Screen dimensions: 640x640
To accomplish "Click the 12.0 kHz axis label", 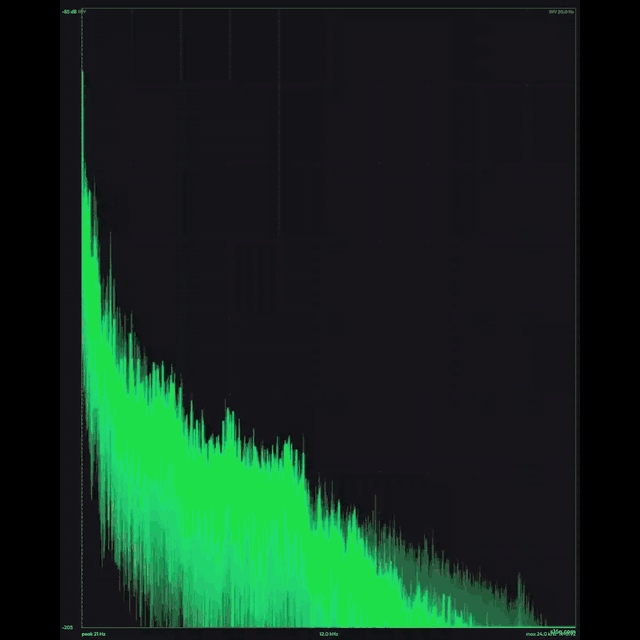I will click(x=329, y=634).
